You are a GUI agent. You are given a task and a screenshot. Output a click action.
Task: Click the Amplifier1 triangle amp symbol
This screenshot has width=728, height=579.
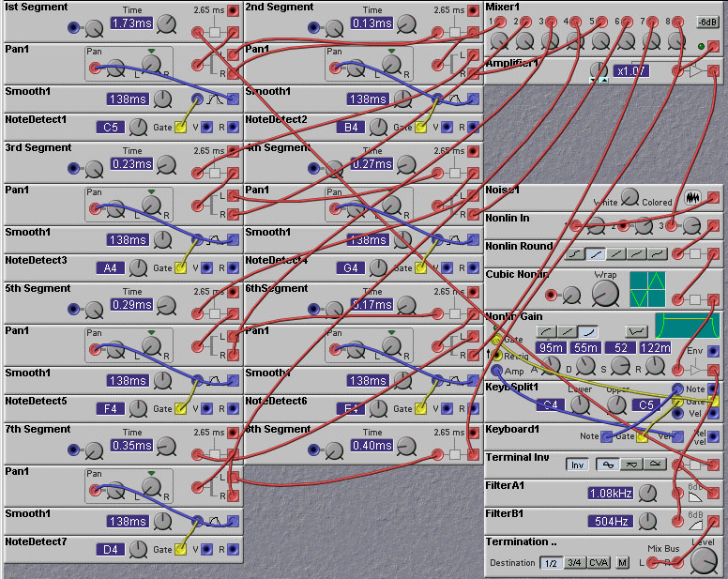(695, 71)
